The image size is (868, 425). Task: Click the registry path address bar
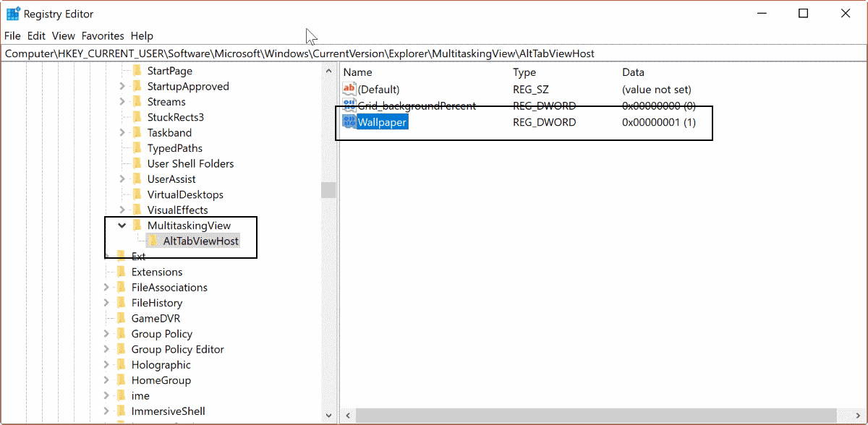434,53
